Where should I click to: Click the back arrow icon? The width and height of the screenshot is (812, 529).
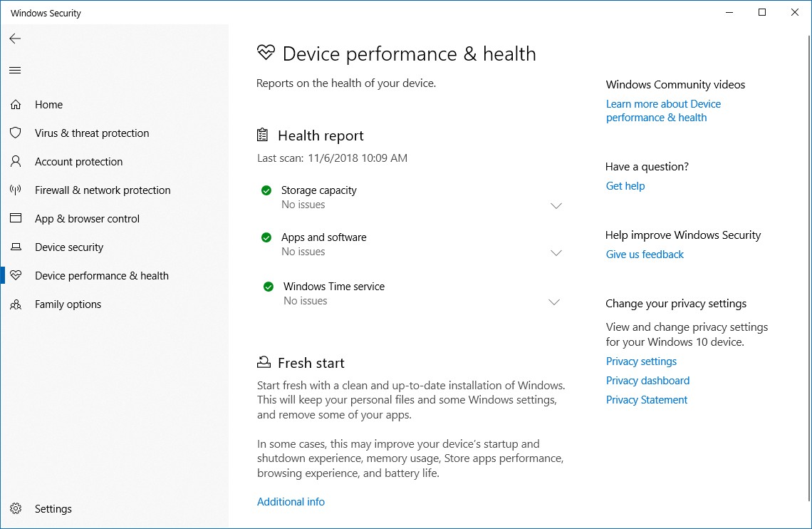click(15, 38)
